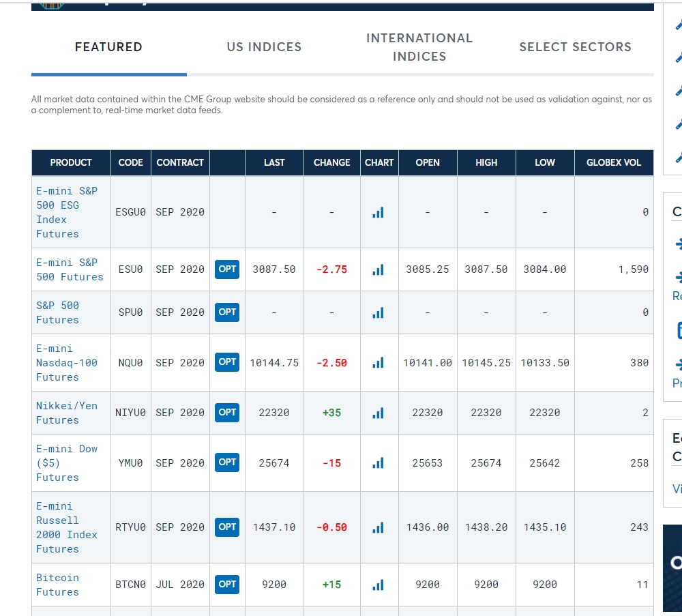Click low price 10133.50
Screen dimensions: 682x616
tap(545, 363)
